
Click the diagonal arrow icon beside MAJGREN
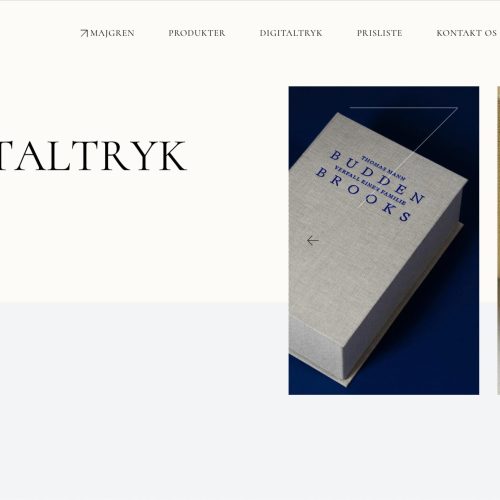click(x=84, y=33)
